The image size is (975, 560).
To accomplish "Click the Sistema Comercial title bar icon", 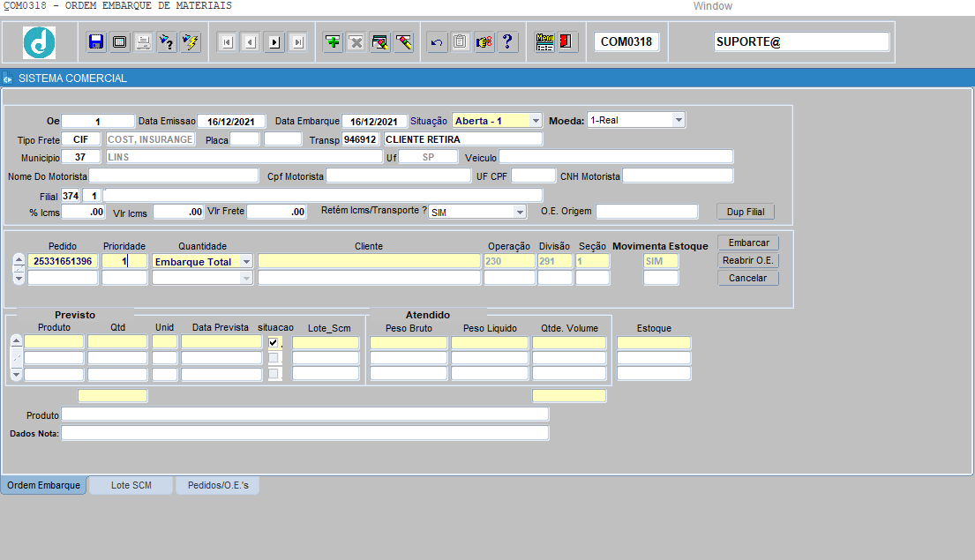I will pos(7,78).
